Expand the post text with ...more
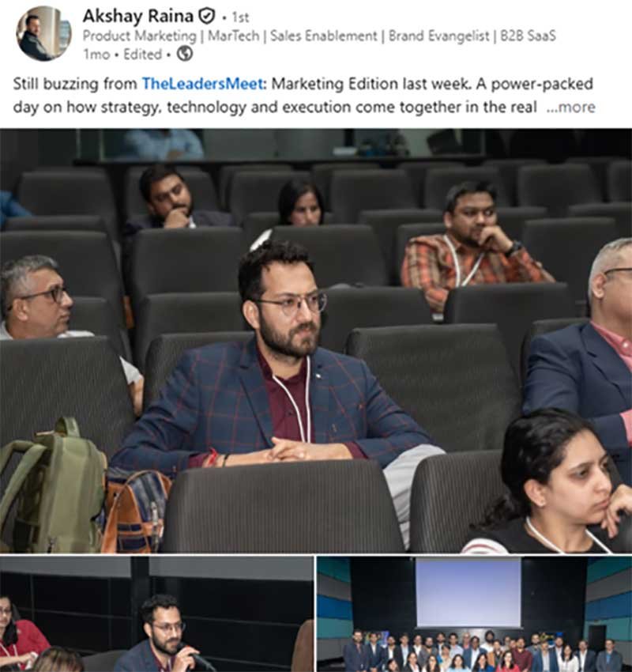 click(570, 107)
